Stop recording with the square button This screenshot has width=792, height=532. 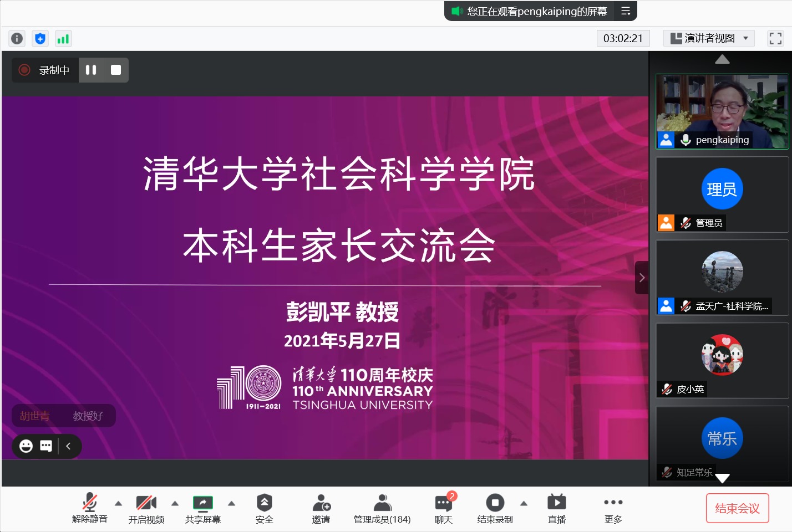116,70
